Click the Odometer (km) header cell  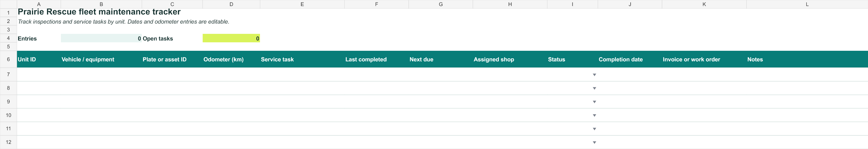click(x=231, y=59)
